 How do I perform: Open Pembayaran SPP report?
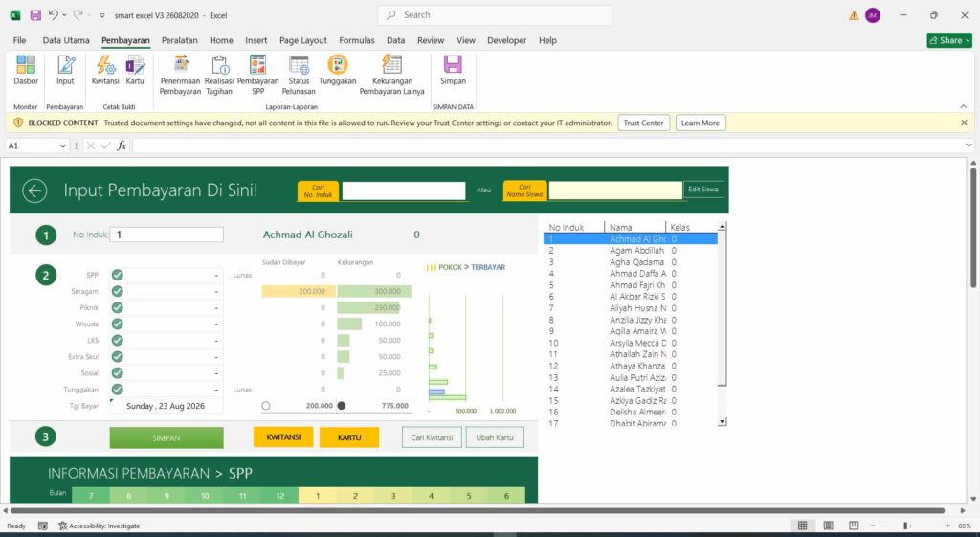point(257,75)
